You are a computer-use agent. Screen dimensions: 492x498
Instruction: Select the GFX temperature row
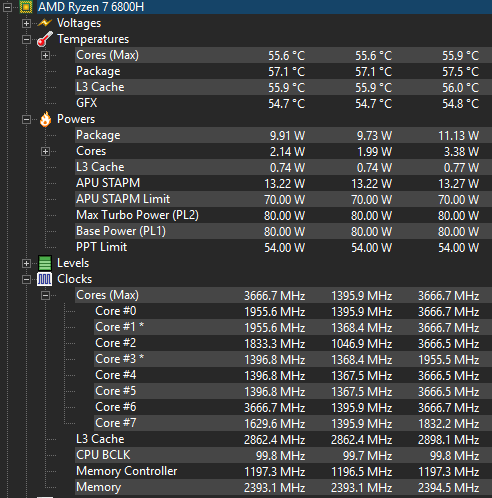283,103
